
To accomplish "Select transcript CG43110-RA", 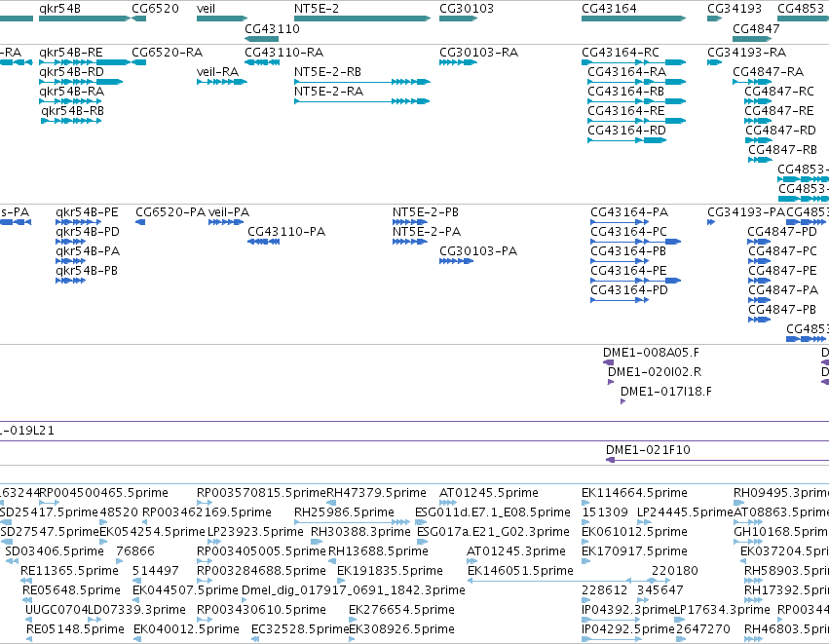I will [283, 53].
